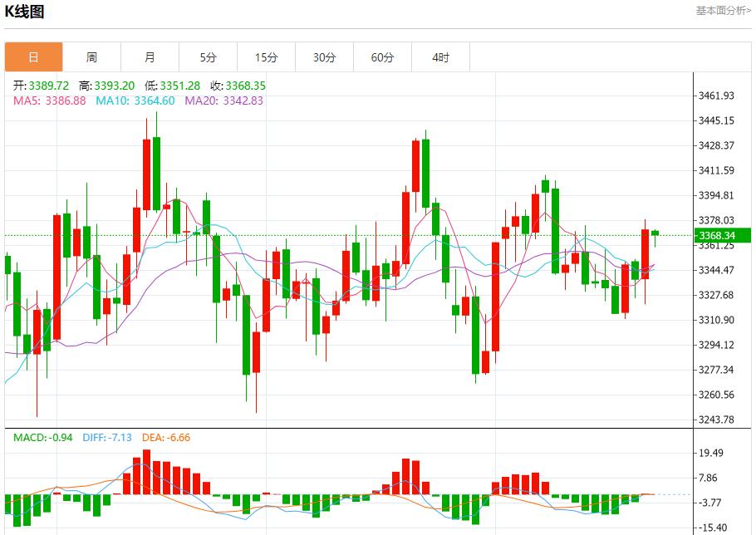
Task: Switch to the 周 weekly chart tab
Action: point(91,56)
